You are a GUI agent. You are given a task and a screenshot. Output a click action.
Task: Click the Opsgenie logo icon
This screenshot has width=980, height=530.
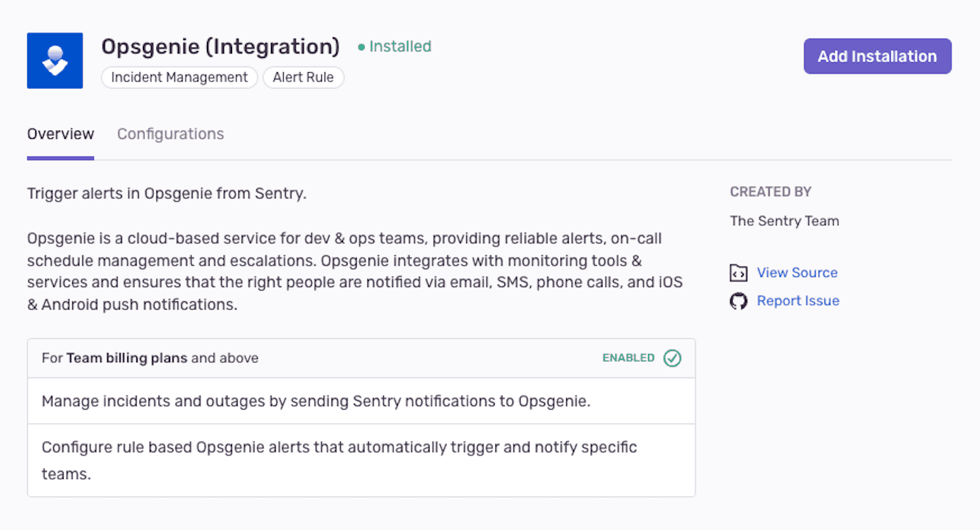tap(55, 61)
